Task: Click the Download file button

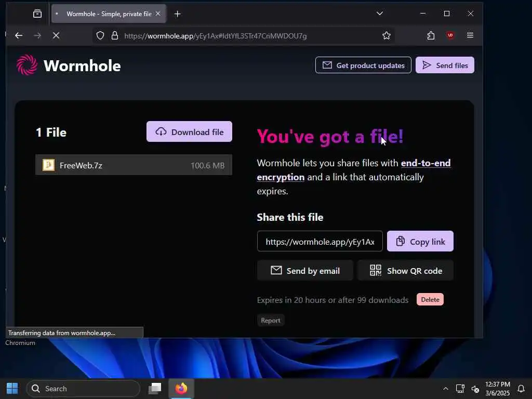Action: 189,131
